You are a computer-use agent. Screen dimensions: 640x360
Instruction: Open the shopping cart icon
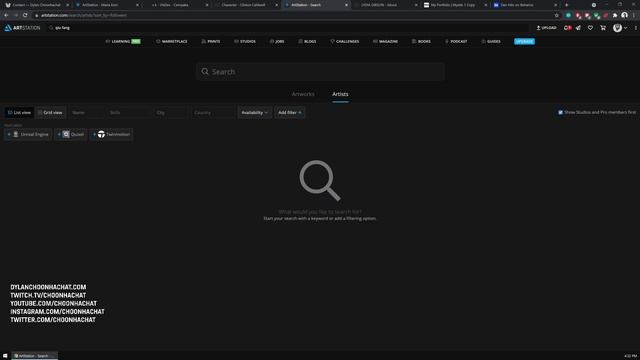pos(603,28)
